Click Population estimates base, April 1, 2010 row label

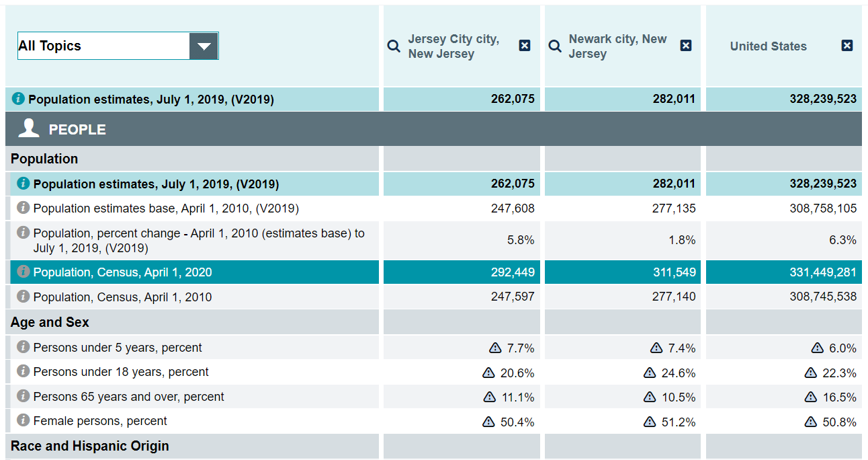pyautogui.click(x=166, y=208)
